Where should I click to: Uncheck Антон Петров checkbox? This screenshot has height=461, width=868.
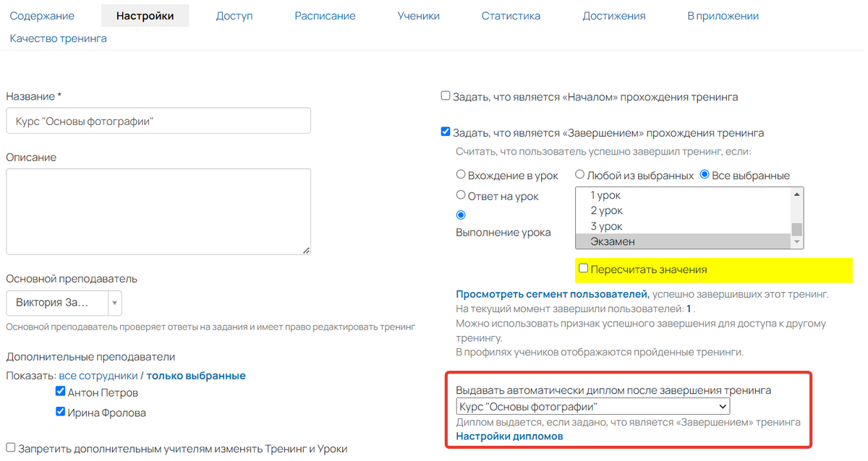60,392
